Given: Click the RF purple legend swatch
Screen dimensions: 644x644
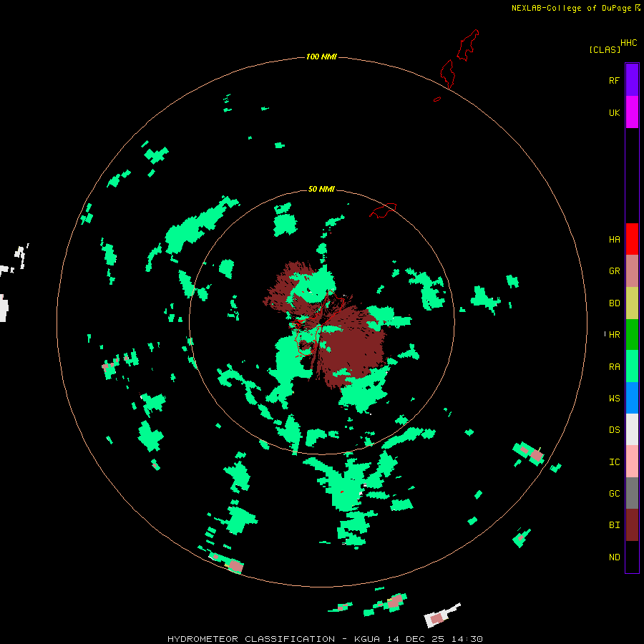Looking at the screenshot, I should pyautogui.click(x=632, y=80).
